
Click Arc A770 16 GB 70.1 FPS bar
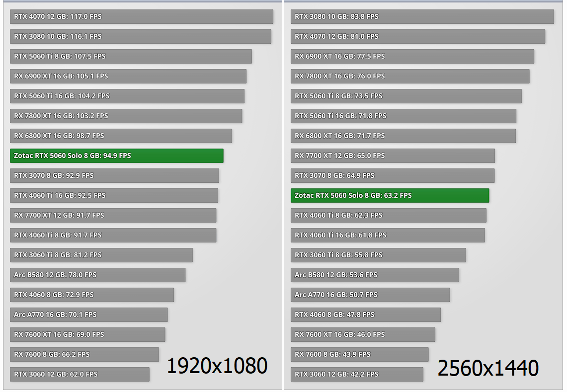(89, 315)
